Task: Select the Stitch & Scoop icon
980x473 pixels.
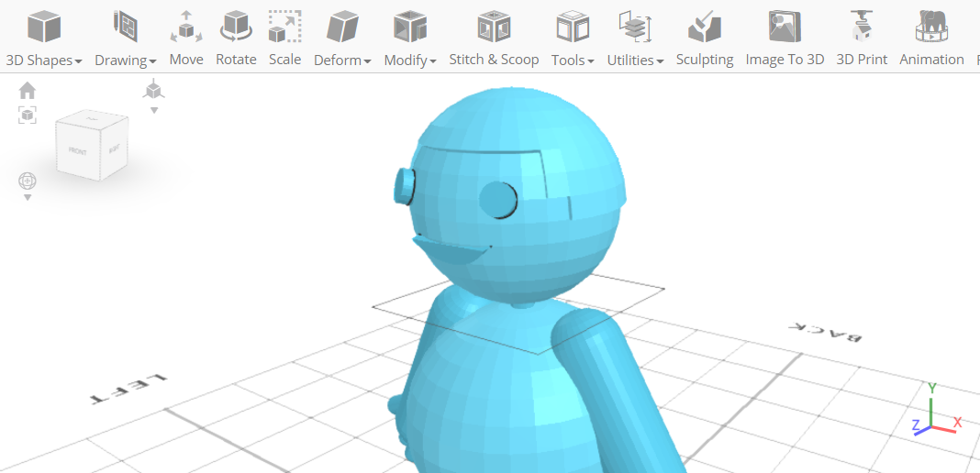Action: [x=494, y=27]
